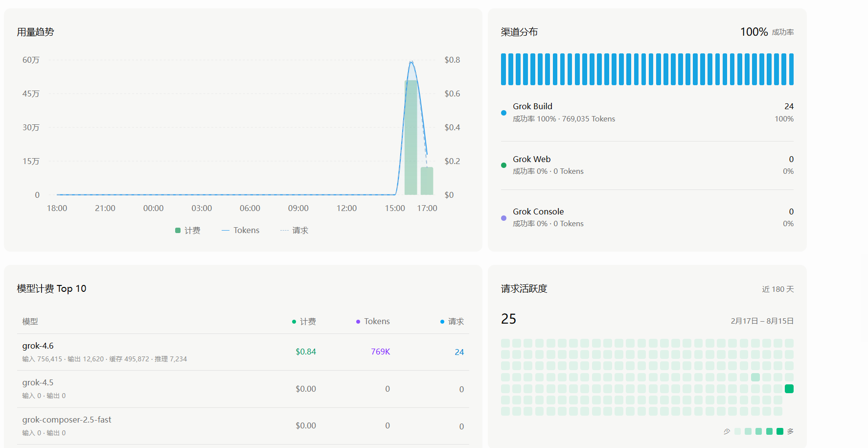This screenshot has width=868, height=448.
Task: Toggle the 计费 legend entry in usage chart
Action: point(188,230)
